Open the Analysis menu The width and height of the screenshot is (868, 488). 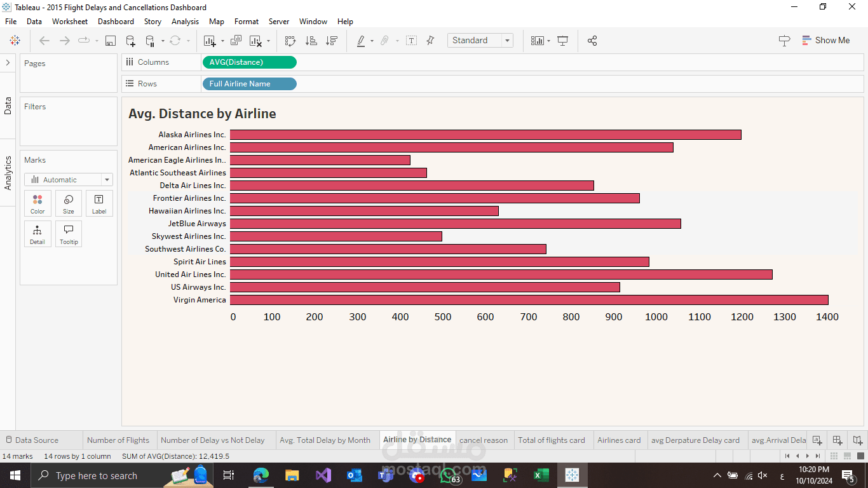[185, 22]
